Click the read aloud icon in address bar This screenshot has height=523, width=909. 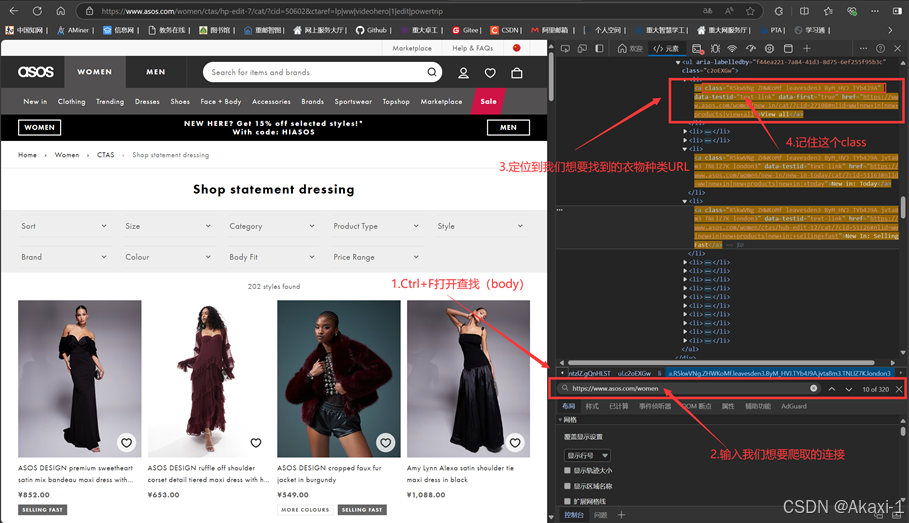729,11
